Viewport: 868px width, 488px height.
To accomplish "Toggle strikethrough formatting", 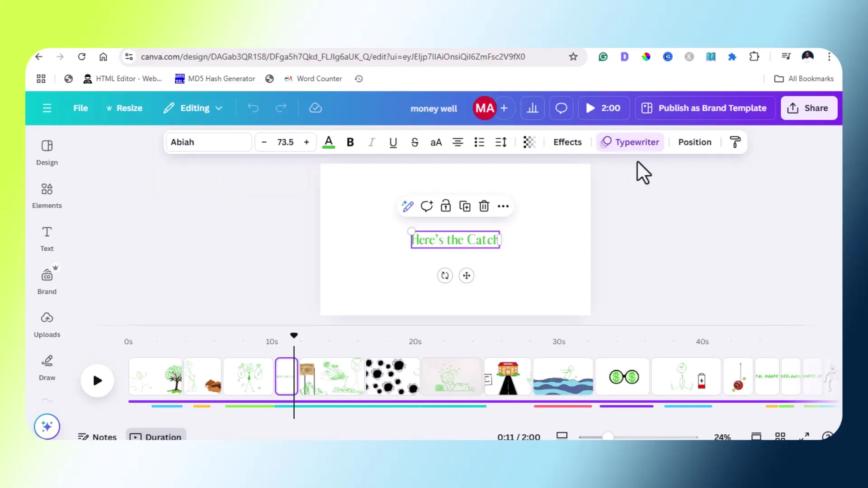I will pyautogui.click(x=415, y=142).
